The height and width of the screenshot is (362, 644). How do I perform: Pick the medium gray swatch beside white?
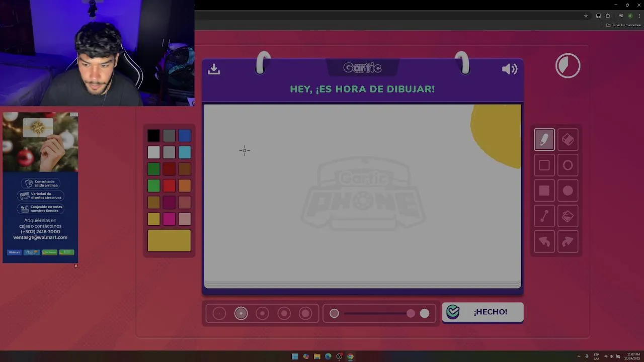pyautogui.click(x=169, y=152)
